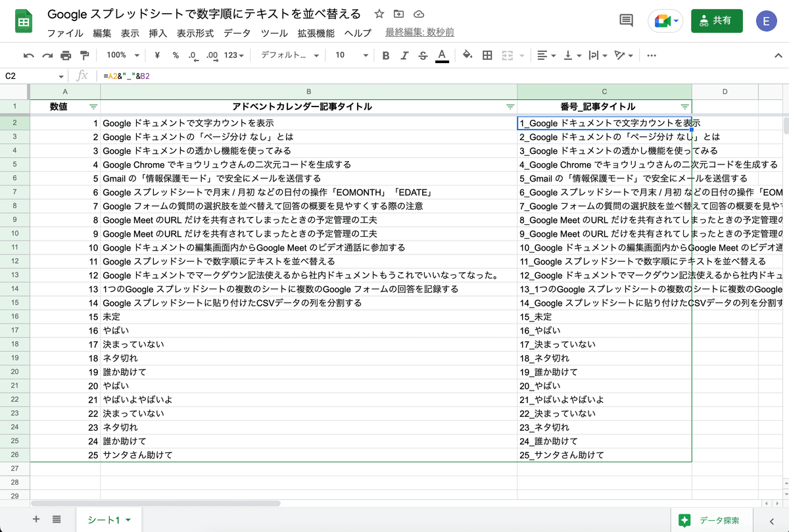789x532 pixels.
Task: Open the font size 10 dropdown
Action: [352, 55]
